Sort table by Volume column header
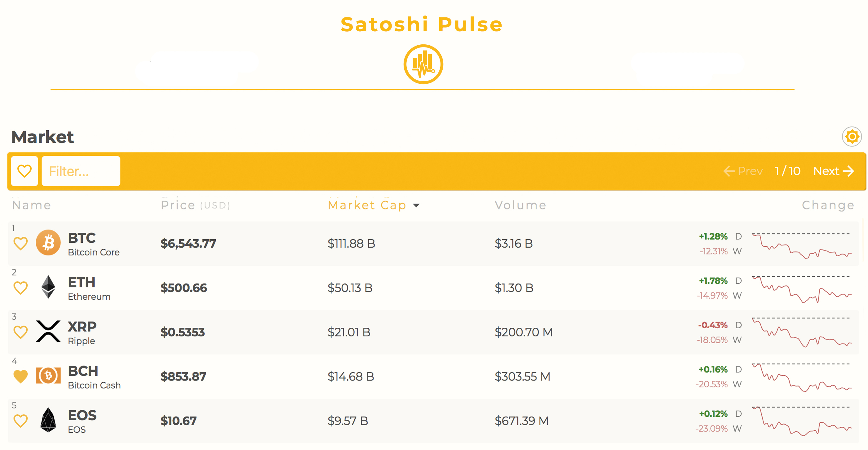Screen dimensions: 868x450 [x=520, y=205]
